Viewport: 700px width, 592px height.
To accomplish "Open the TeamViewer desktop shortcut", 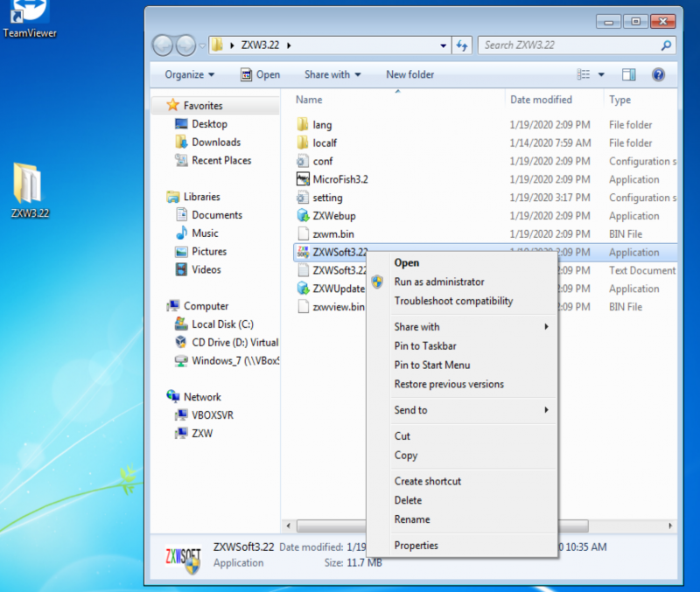I will click(30, 18).
